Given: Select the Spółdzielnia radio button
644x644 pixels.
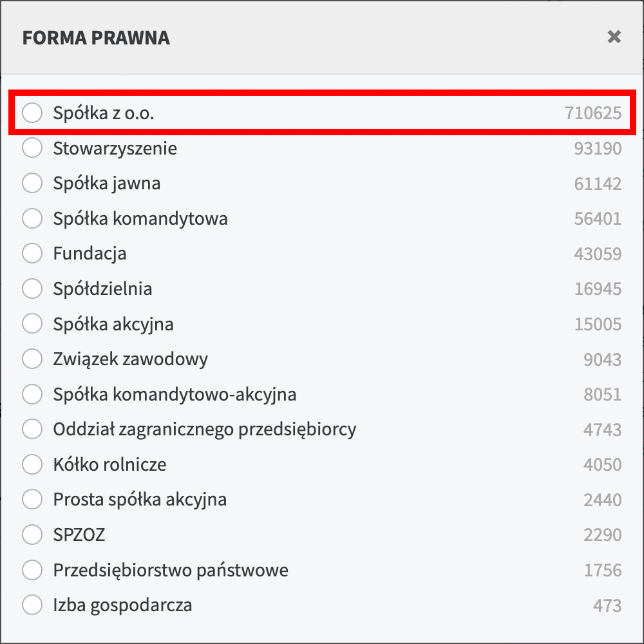Looking at the screenshot, I should pyautogui.click(x=32, y=289).
